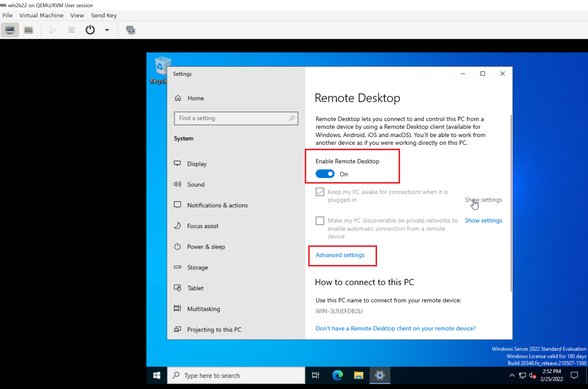Show virtual hardware details icon

28,30
